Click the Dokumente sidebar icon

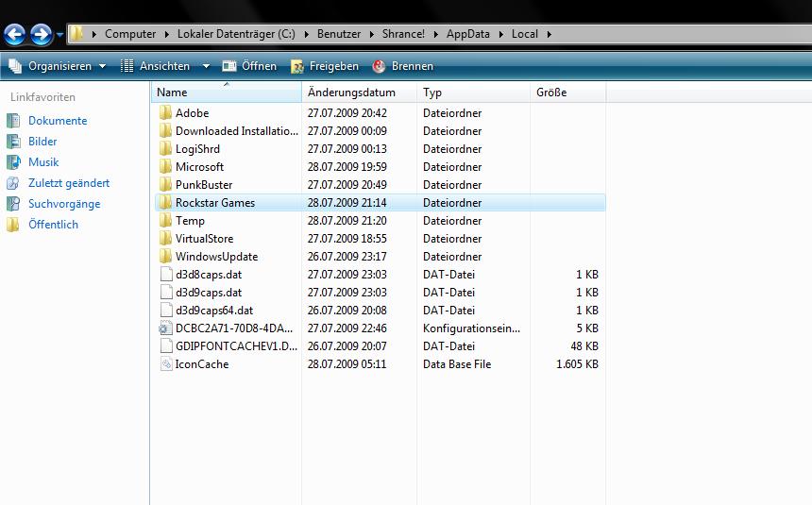[13, 121]
